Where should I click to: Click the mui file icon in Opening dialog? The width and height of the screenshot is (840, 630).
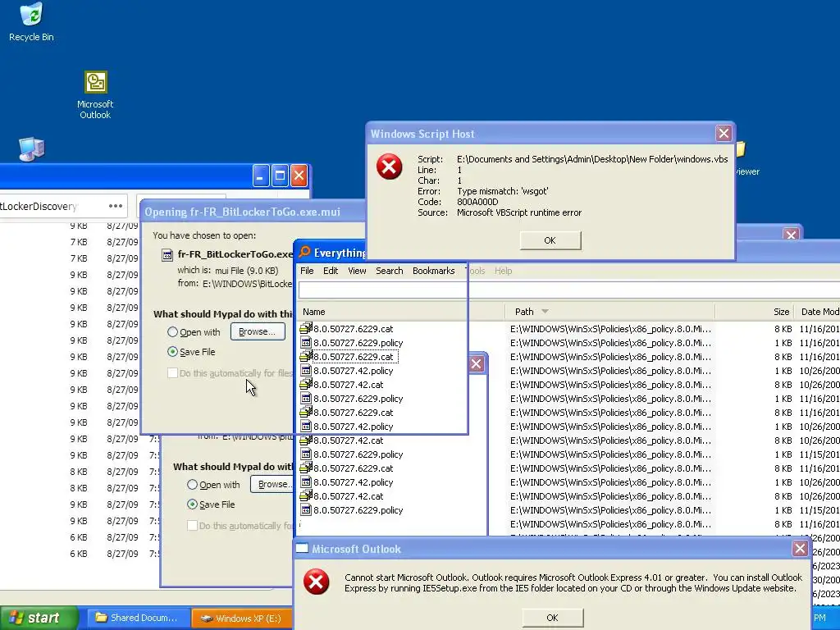pyautogui.click(x=167, y=255)
